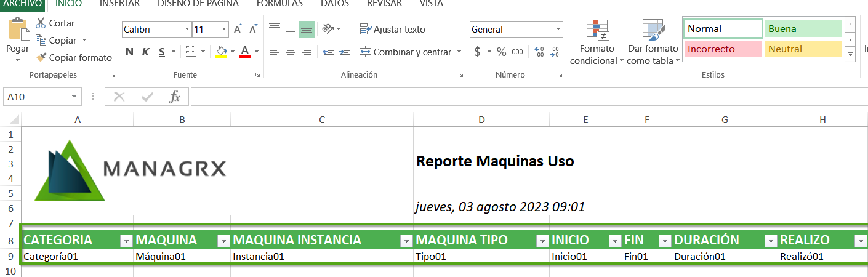This screenshot has height=277, width=868.
Task: Open the ARCHIVO tab
Action: (x=22, y=4)
